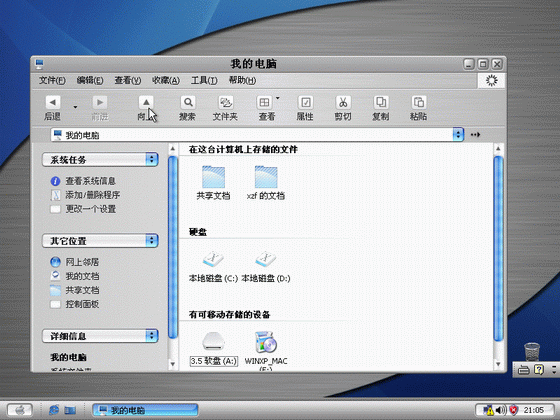Click the help icon in language bar
Image resolution: width=560 pixels, height=420 pixels.
[539, 370]
